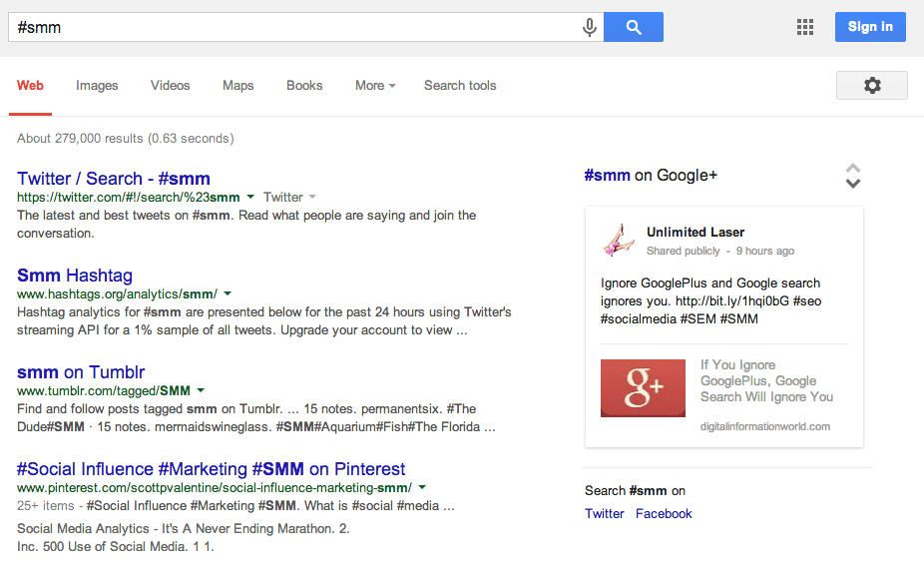Click the #seo hashtag in the post
Viewport: 924px width, 570px height.
(807, 301)
